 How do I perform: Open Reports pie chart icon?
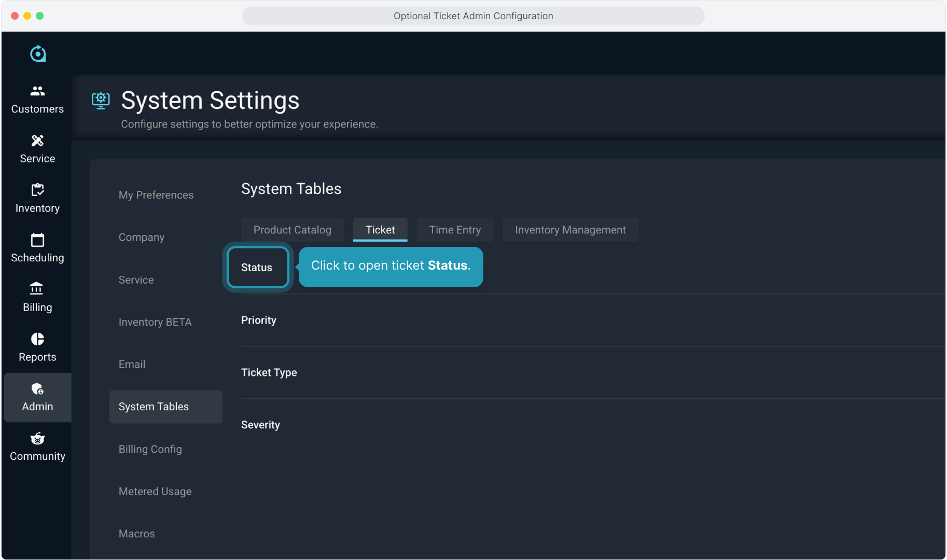[x=37, y=339]
